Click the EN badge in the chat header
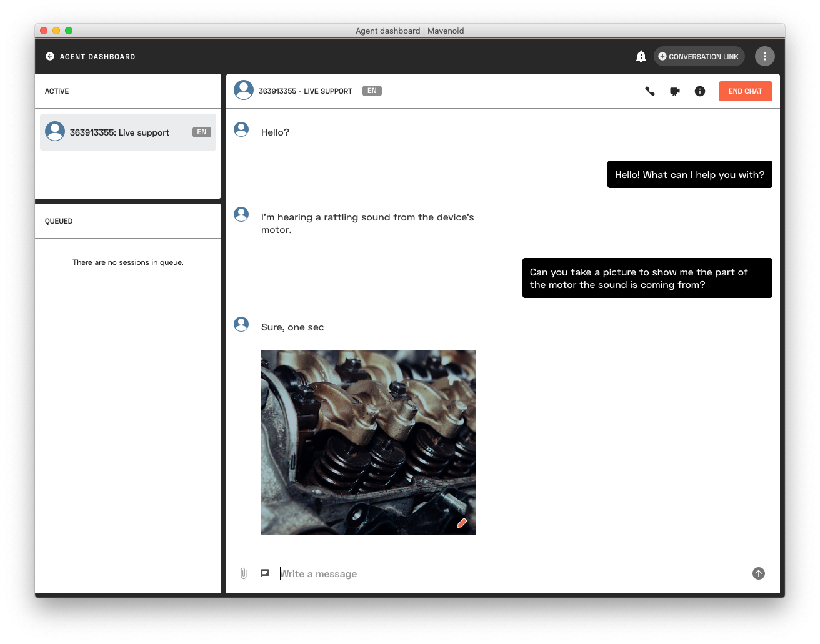 (x=372, y=91)
